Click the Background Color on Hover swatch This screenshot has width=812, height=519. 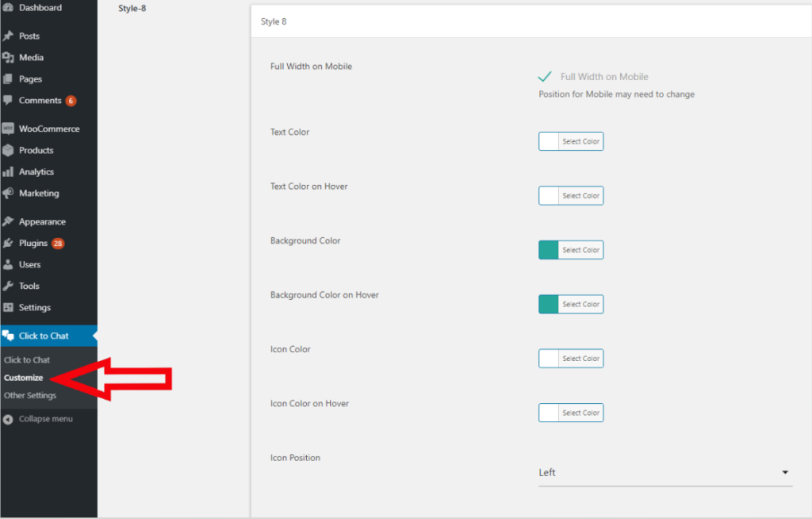coord(549,305)
